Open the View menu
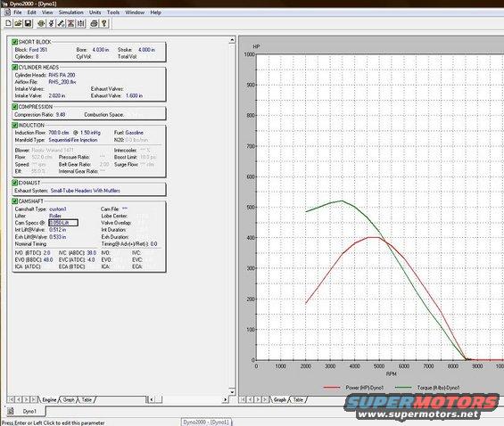This screenshot has height=426, width=504. click(47, 12)
